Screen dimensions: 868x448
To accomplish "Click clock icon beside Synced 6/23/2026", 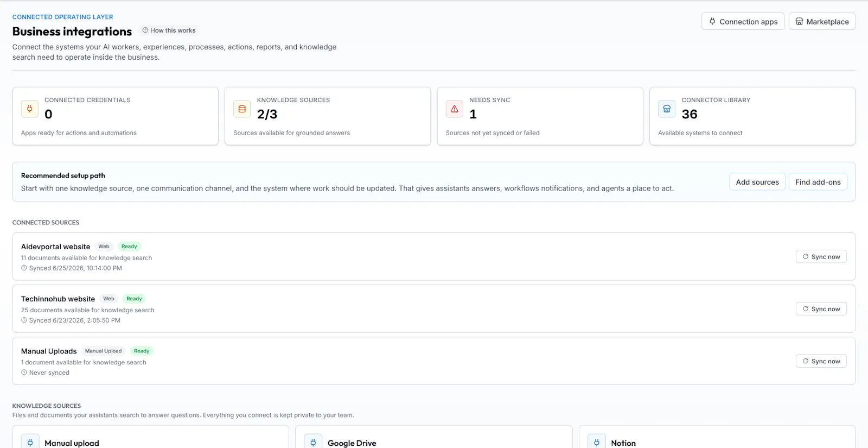I will tap(24, 320).
